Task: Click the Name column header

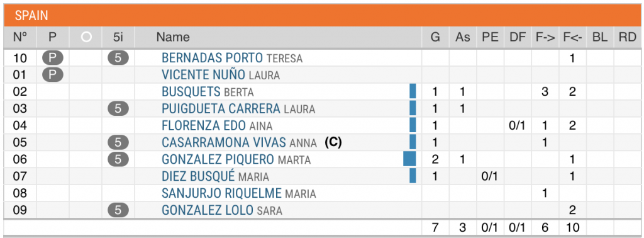Action: click(173, 37)
